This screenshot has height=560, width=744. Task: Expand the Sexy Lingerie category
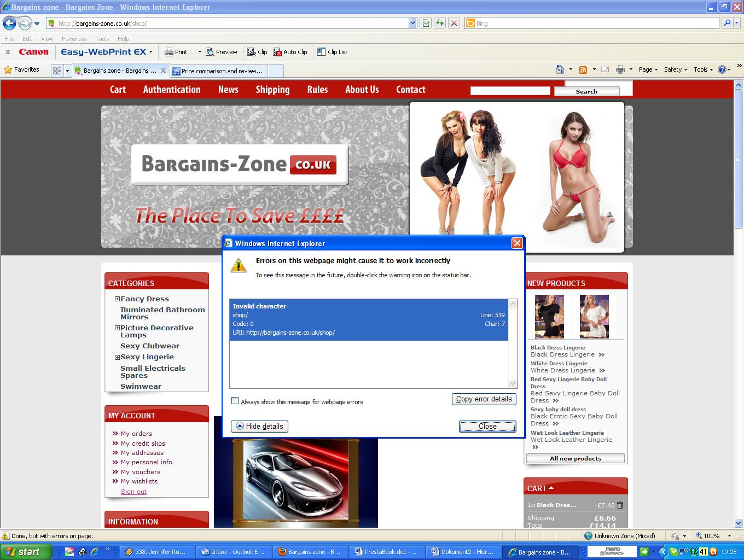tap(117, 357)
